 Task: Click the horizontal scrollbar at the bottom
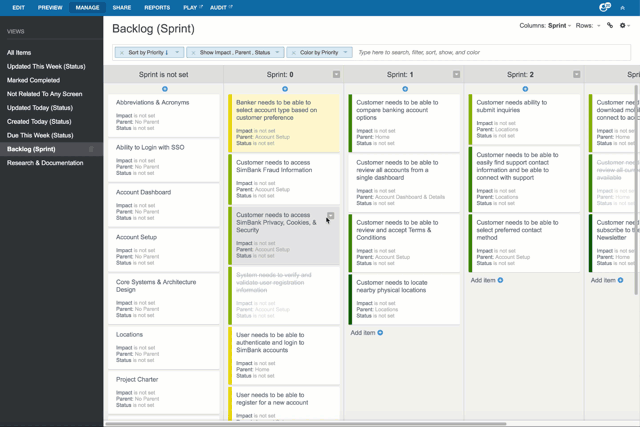[306, 424]
